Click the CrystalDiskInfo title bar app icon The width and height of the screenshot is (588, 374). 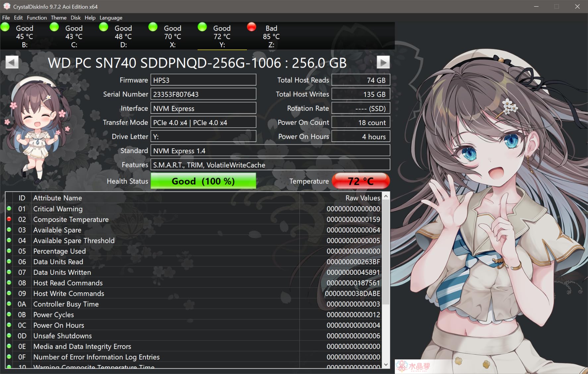(7, 6)
